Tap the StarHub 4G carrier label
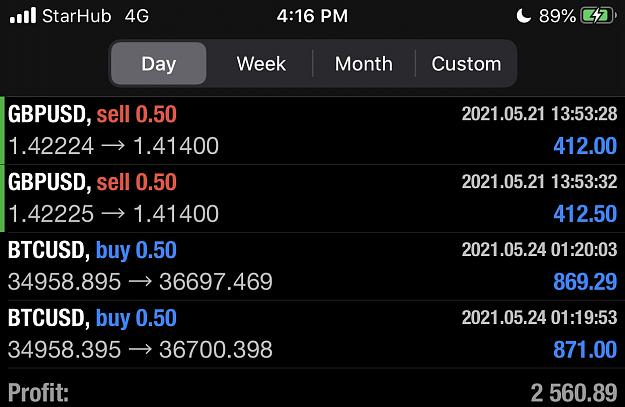 click(x=95, y=16)
